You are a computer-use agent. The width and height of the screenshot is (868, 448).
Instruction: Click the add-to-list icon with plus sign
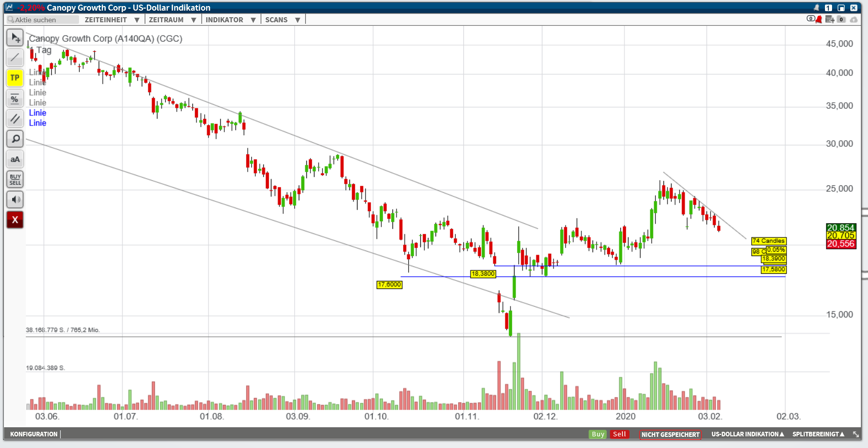(830, 20)
